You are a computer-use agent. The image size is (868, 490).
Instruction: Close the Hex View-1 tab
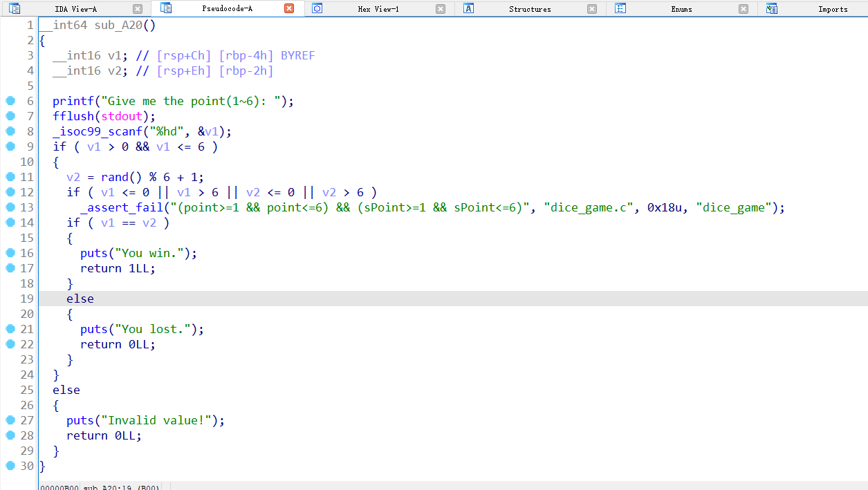point(441,9)
